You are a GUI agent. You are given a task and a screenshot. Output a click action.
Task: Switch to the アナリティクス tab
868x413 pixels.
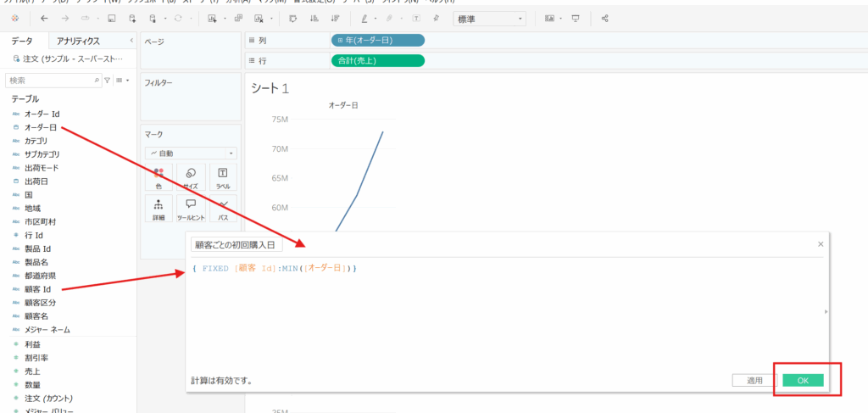(78, 41)
